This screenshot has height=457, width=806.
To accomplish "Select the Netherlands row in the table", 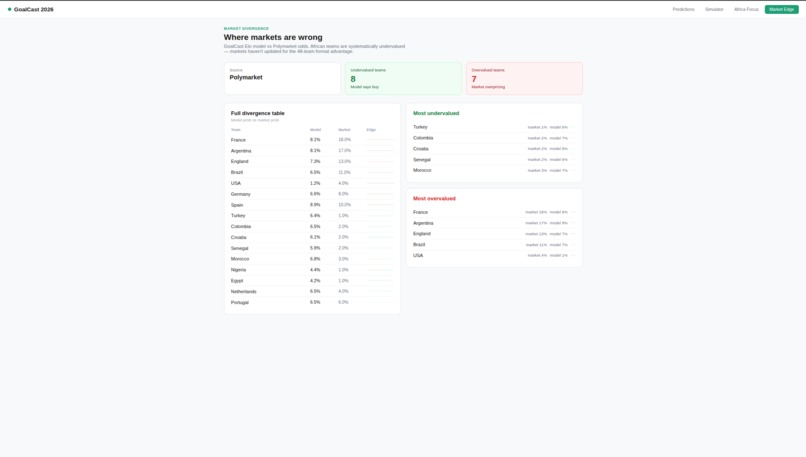I will click(312, 291).
